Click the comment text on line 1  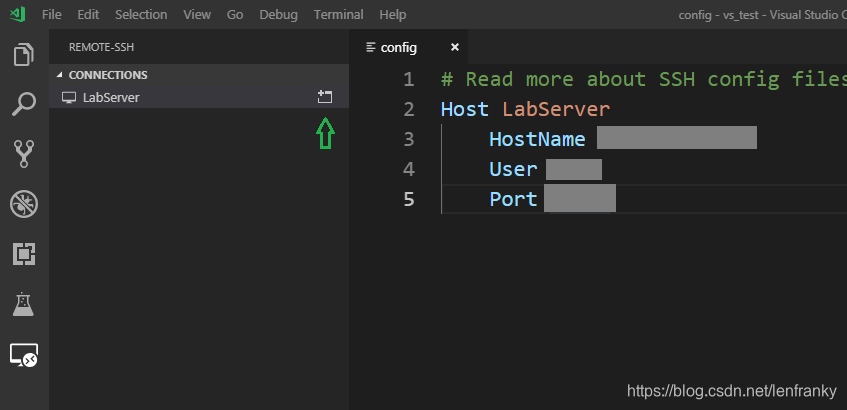[644, 79]
